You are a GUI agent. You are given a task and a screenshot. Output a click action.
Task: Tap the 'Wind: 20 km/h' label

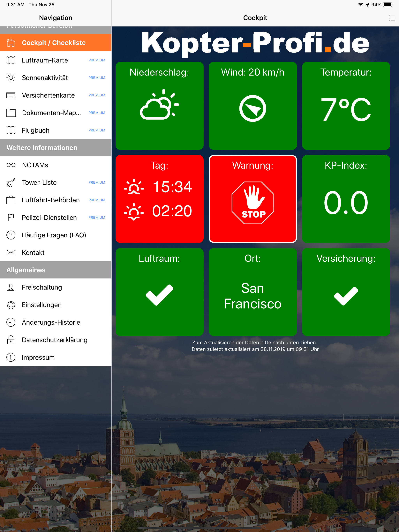tap(253, 72)
